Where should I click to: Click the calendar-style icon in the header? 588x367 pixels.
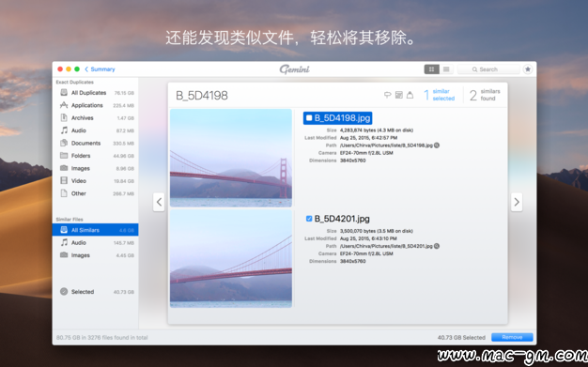pos(399,95)
